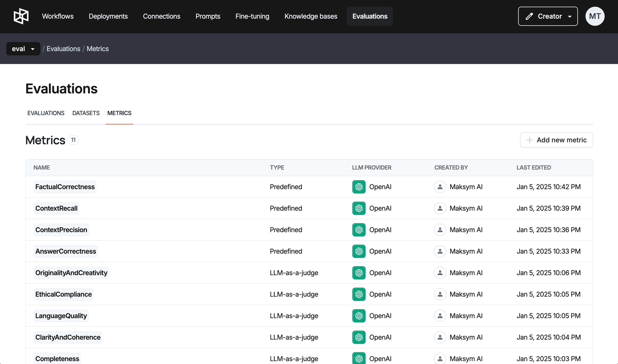Open the Workflows menu item
The width and height of the screenshot is (618, 364).
58,16
